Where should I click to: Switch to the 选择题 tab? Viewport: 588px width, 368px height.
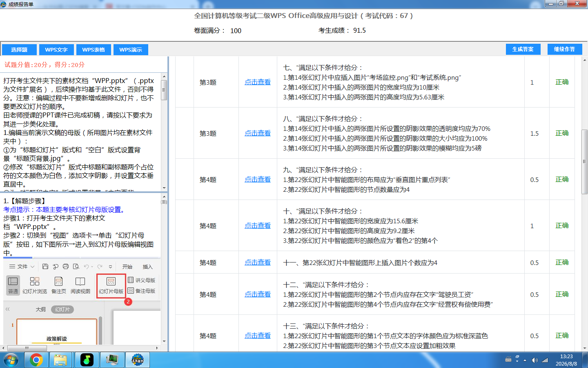(19, 50)
